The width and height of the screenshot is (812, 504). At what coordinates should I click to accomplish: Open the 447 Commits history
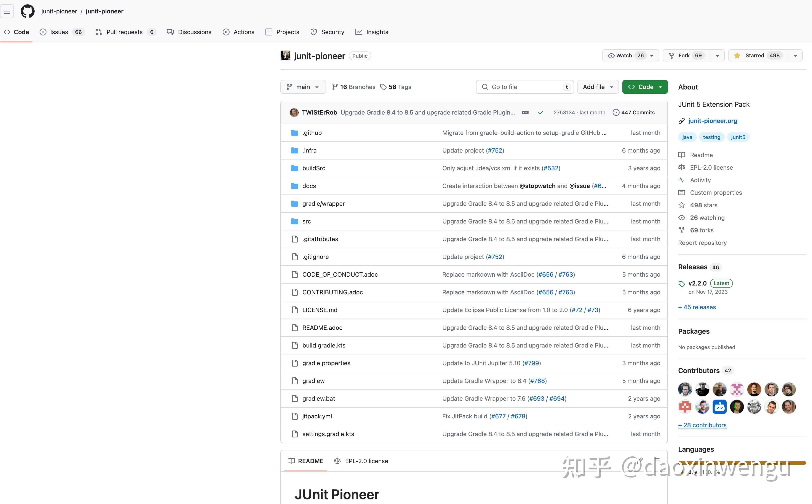[x=633, y=113]
